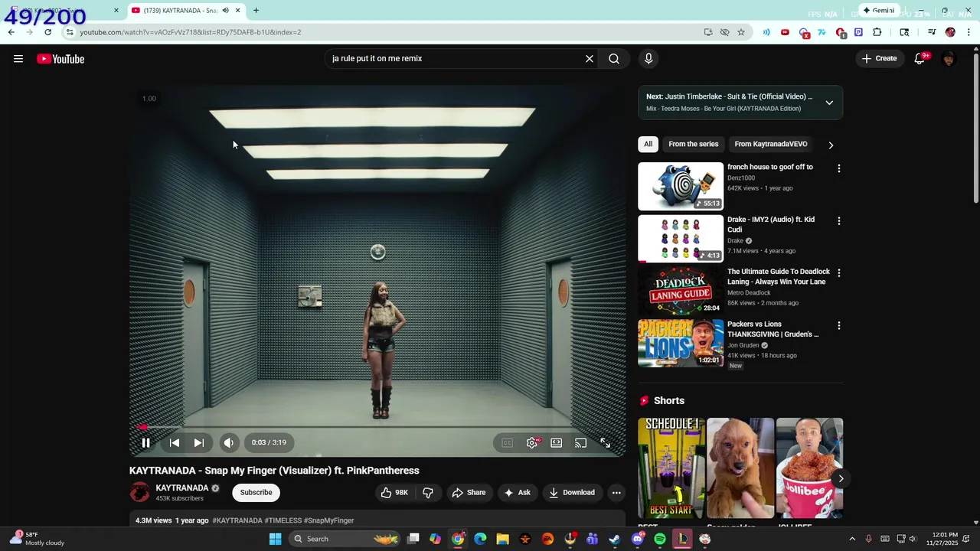Open the Create menu
This screenshot has width=980, height=551.
879,59
